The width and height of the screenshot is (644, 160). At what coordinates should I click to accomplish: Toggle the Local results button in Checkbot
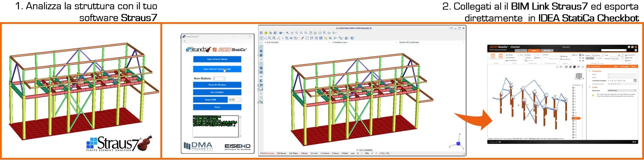pyautogui.click(x=598, y=58)
